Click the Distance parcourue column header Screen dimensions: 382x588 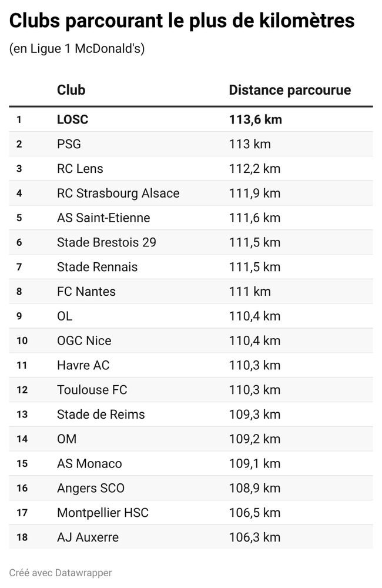pyautogui.click(x=290, y=90)
